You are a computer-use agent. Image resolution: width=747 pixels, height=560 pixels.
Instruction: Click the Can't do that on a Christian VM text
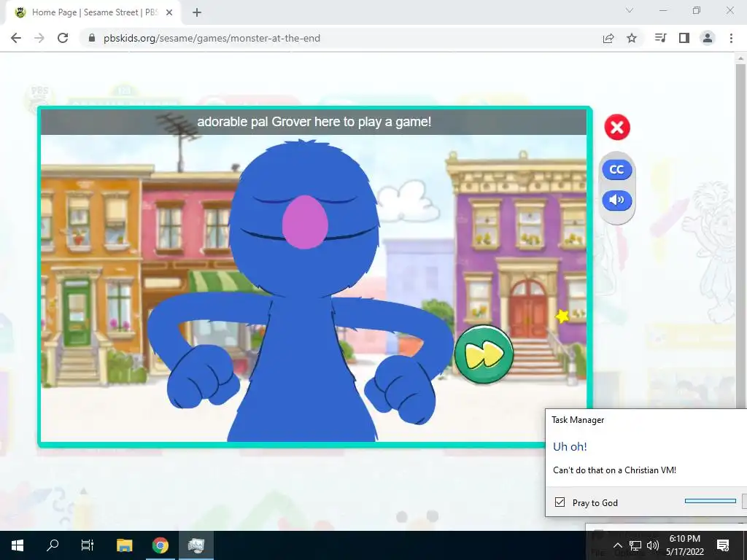[x=614, y=470]
